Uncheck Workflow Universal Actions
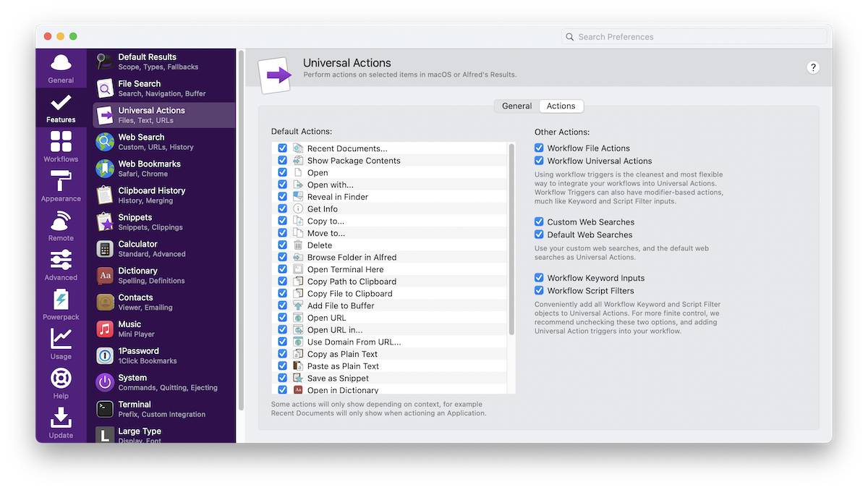 [x=539, y=161]
